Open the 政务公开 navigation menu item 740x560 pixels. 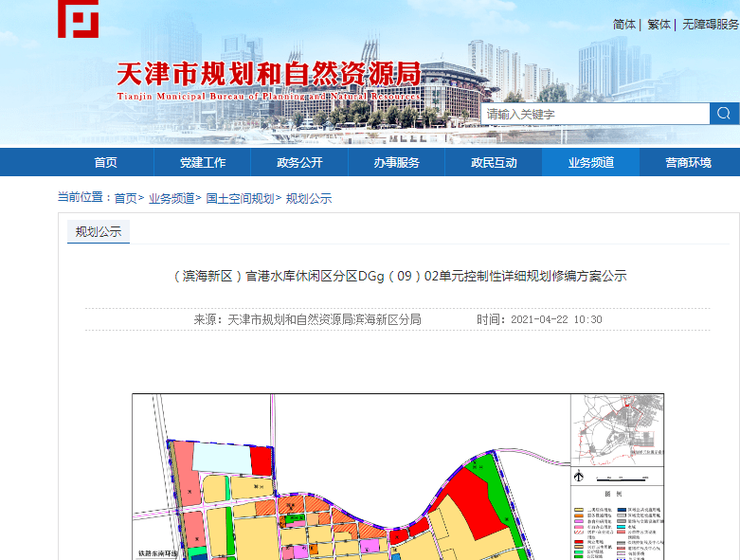299,162
